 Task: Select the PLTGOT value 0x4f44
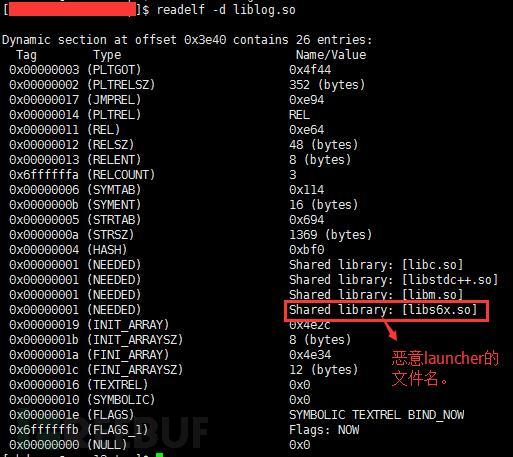coord(310,70)
